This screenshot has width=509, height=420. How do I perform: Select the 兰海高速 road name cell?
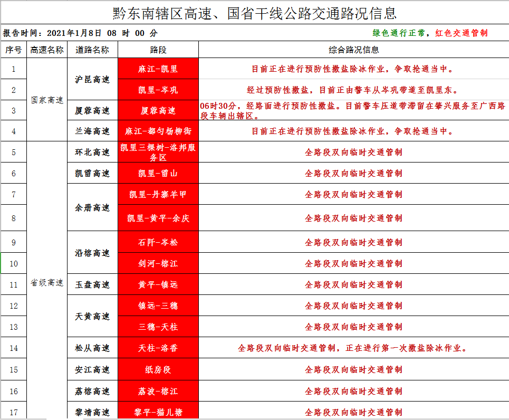coord(92,131)
